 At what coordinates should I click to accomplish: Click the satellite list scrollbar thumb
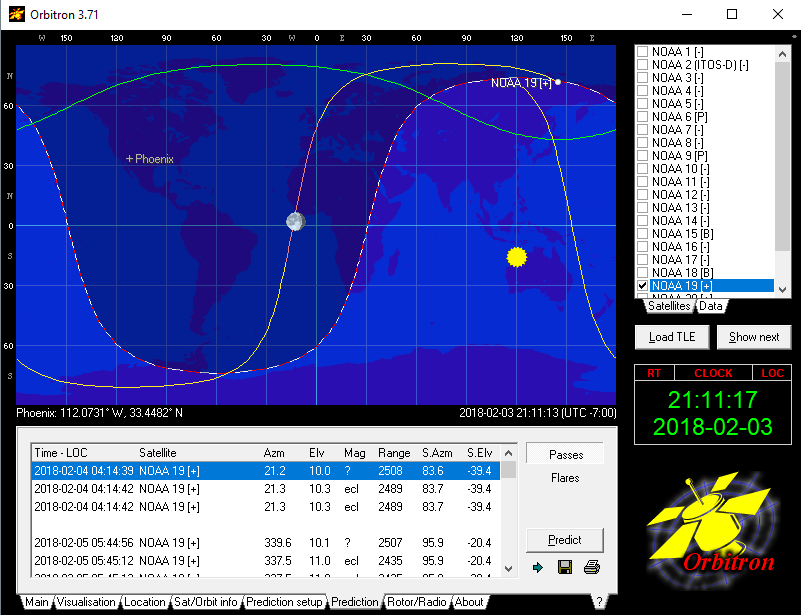click(782, 156)
